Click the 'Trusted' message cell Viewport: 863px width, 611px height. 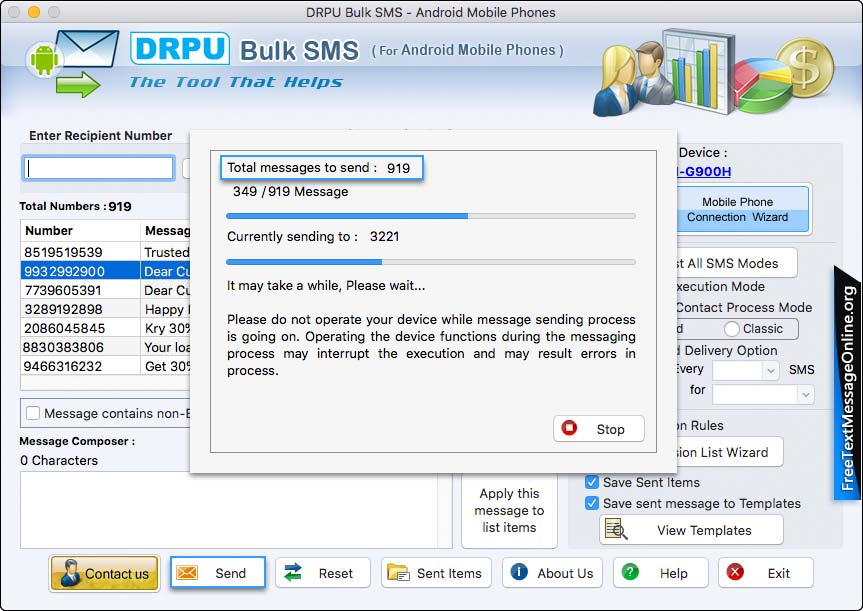(165, 252)
